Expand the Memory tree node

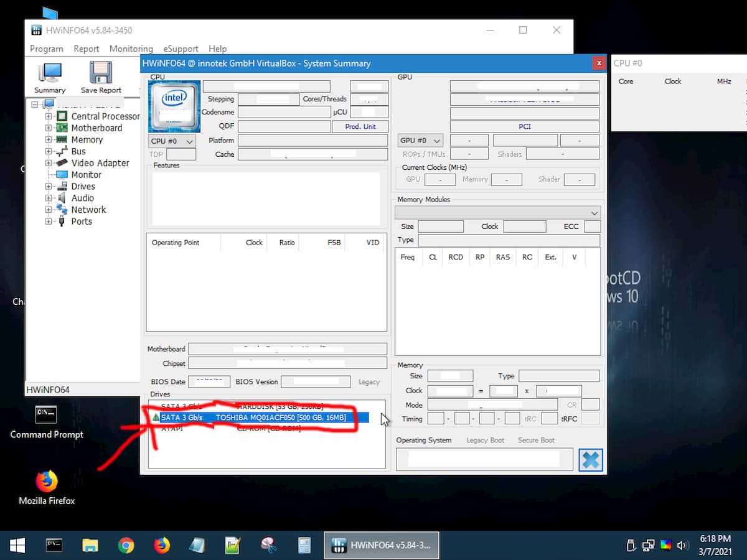click(49, 140)
